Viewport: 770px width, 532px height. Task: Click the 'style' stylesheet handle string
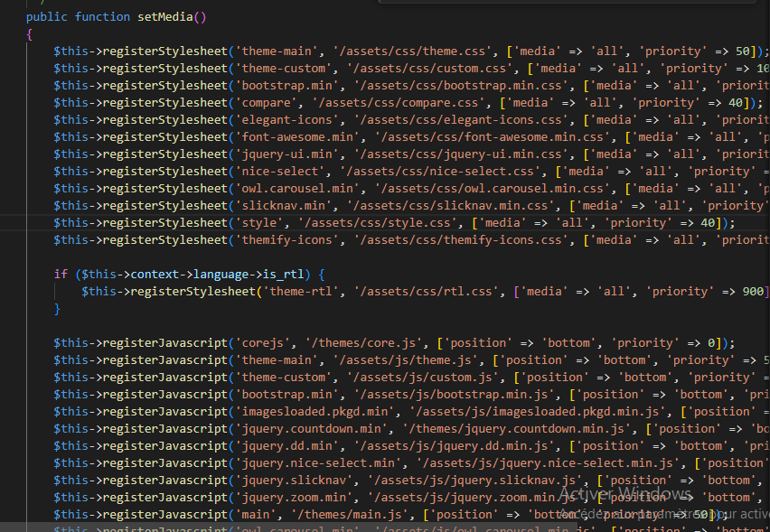(259, 223)
